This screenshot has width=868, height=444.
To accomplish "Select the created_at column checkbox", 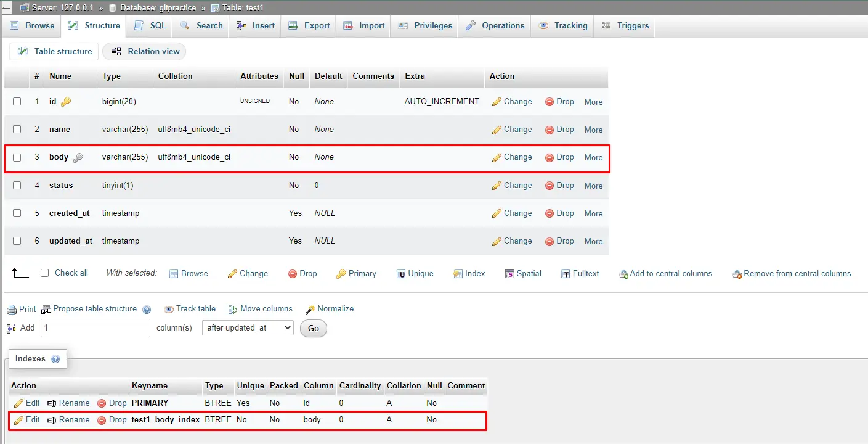I will (17, 213).
